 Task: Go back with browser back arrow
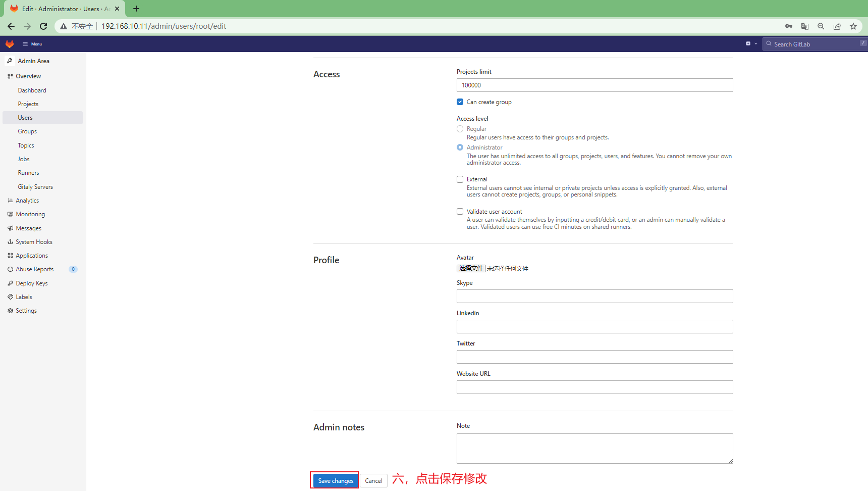pos(11,26)
